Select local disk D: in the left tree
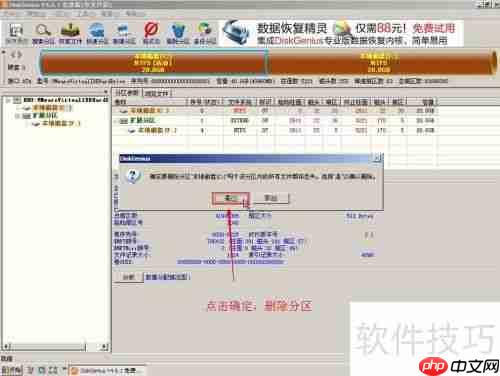500x376 pixels. click(x=61, y=124)
